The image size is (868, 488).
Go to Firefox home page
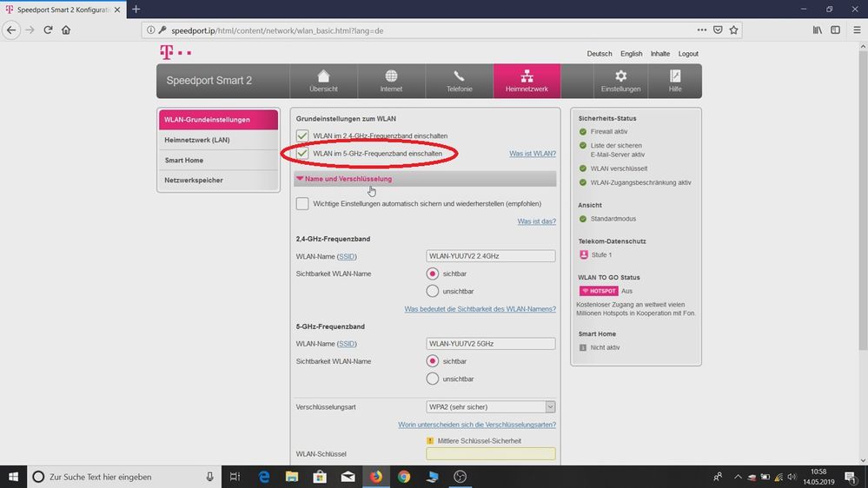click(x=66, y=30)
